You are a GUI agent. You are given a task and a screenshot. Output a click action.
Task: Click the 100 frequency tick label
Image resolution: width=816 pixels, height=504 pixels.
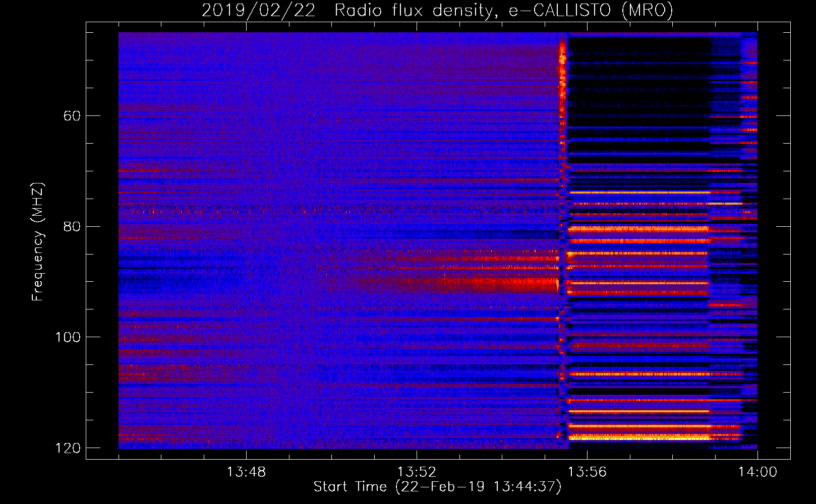(x=68, y=337)
